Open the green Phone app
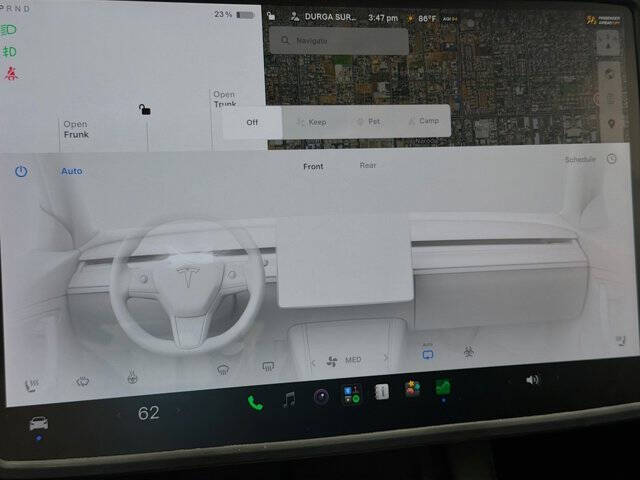 tap(256, 403)
